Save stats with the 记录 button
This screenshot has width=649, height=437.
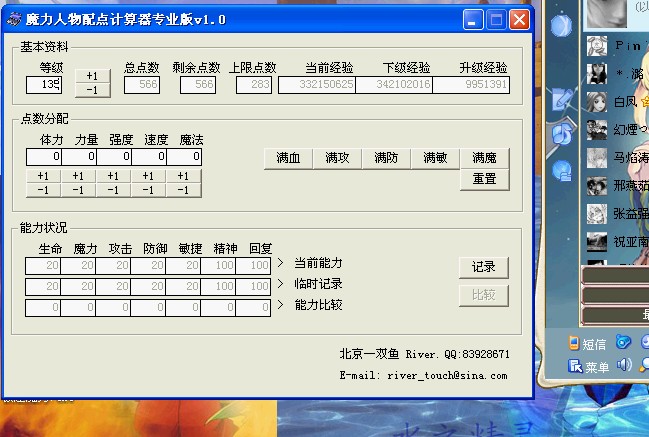pyautogui.click(x=484, y=268)
